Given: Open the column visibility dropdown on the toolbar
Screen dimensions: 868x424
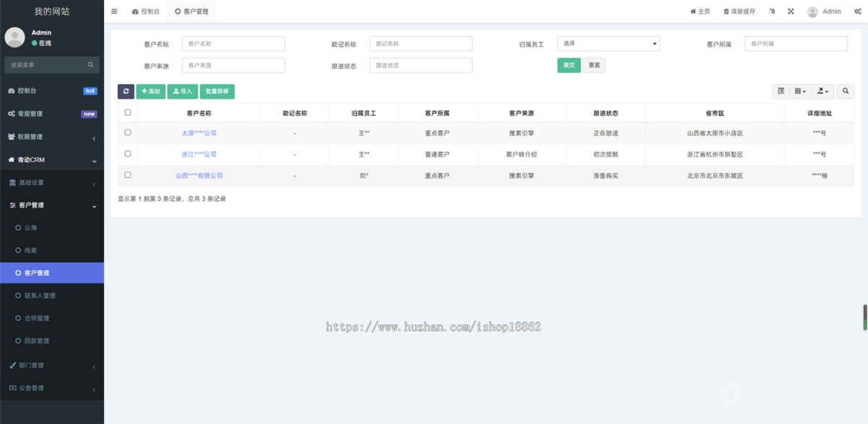Looking at the screenshot, I should pyautogui.click(x=801, y=91).
